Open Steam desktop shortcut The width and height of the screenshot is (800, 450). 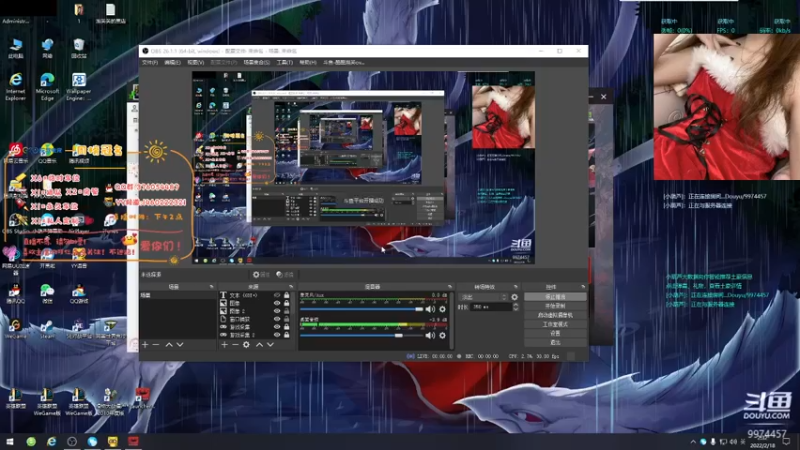point(47,328)
